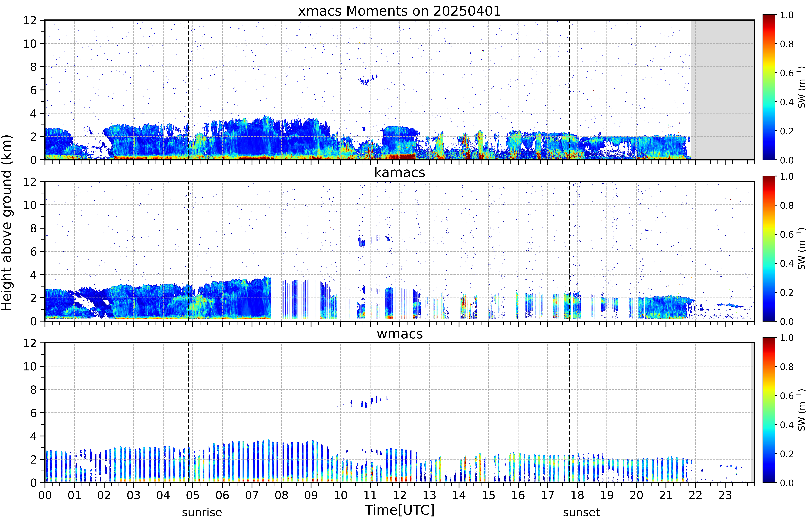Click the "Time[UTC]" x-axis label

pyautogui.click(x=400, y=510)
